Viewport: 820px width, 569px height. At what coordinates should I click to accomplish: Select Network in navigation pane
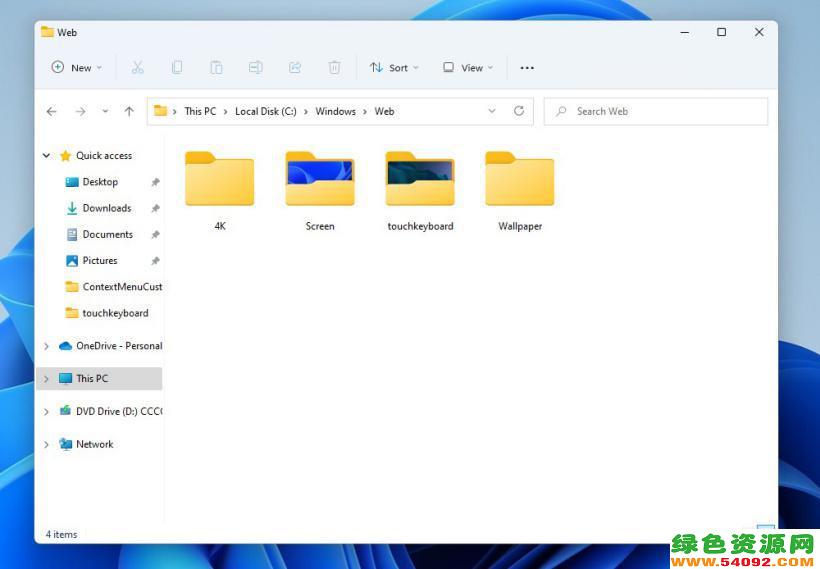point(95,444)
